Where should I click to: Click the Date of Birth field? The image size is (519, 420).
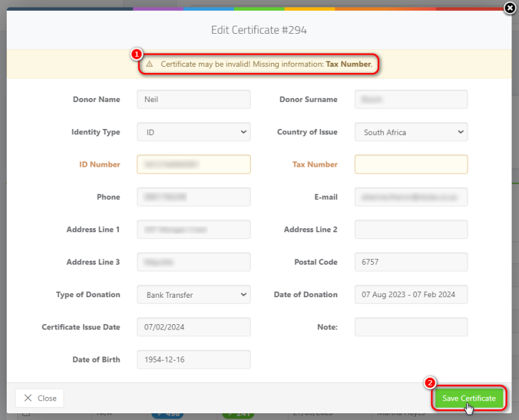193,359
